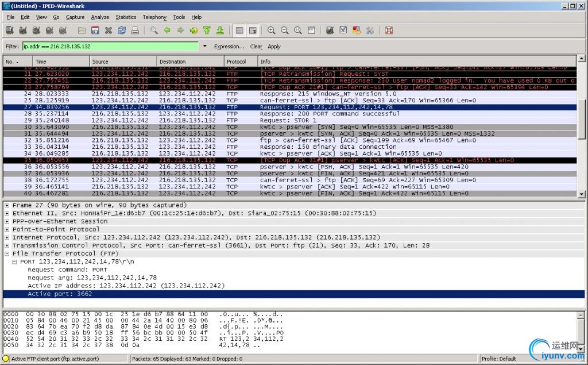Click packet list scrollbar down arrow
The width and height of the screenshot is (588, 365).
[x=582, y=194]
